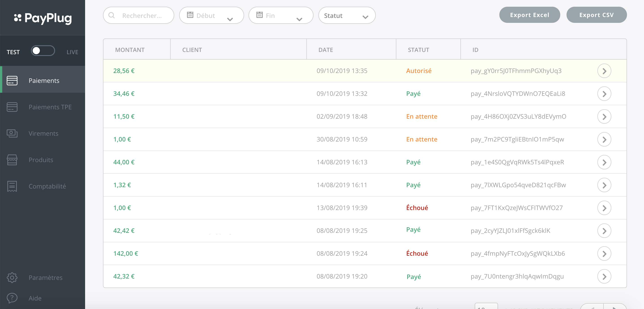Image resolution: width=644 pixels, height=309 pixels.
Task: Click the Export CSV button
Action: click(597, 15)
